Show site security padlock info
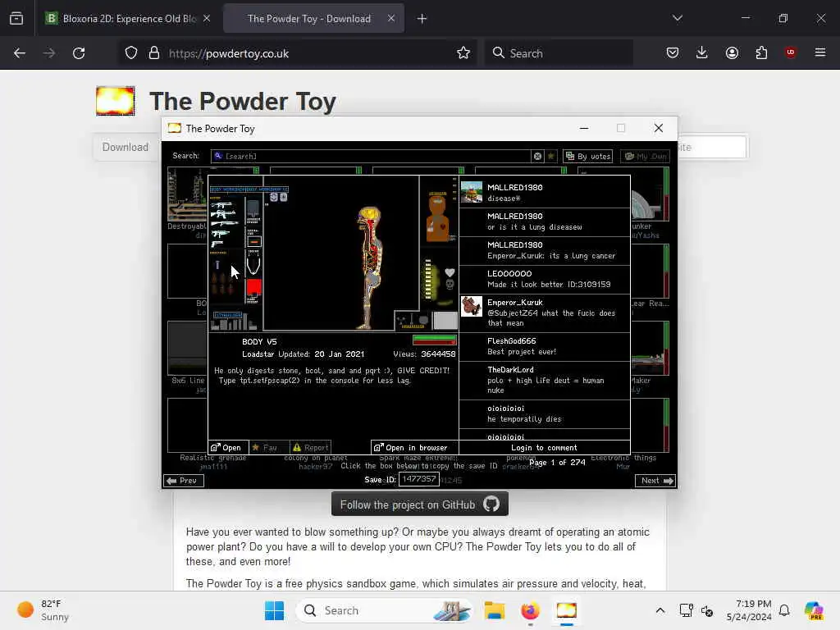 coord(154,53)
